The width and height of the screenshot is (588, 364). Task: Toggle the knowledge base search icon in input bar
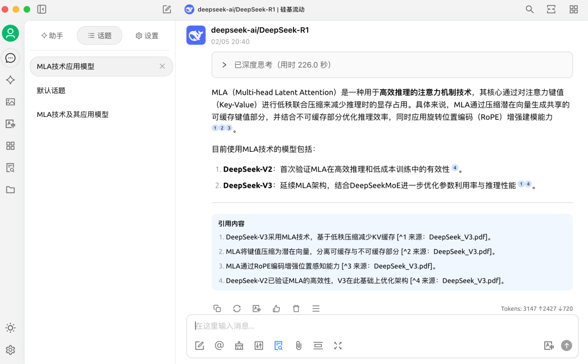click(279, 346)
